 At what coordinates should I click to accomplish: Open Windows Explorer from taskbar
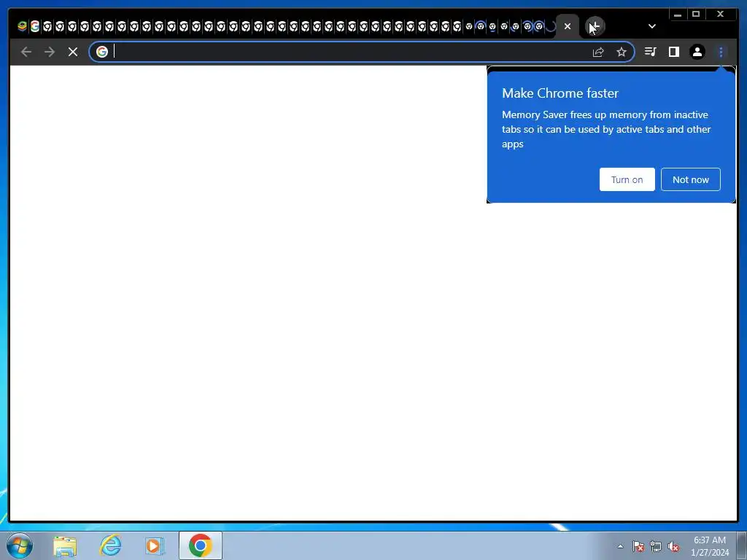tap(65, 546)
